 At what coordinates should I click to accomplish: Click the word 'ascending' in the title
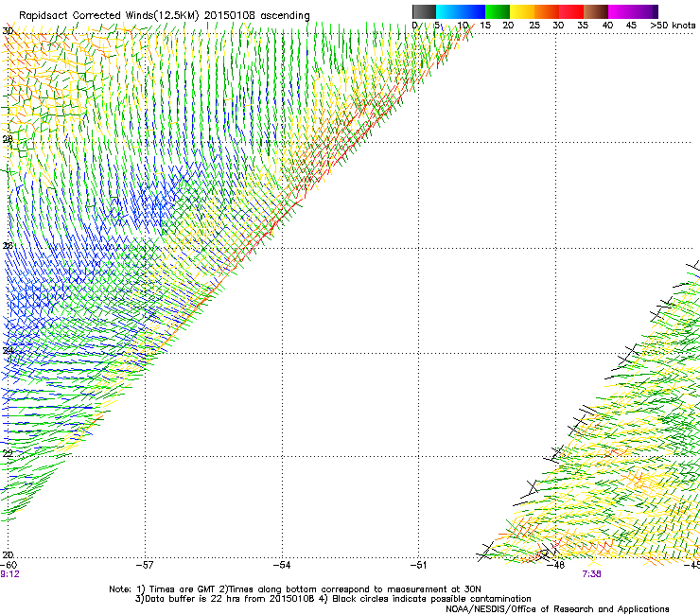point(285,16)
